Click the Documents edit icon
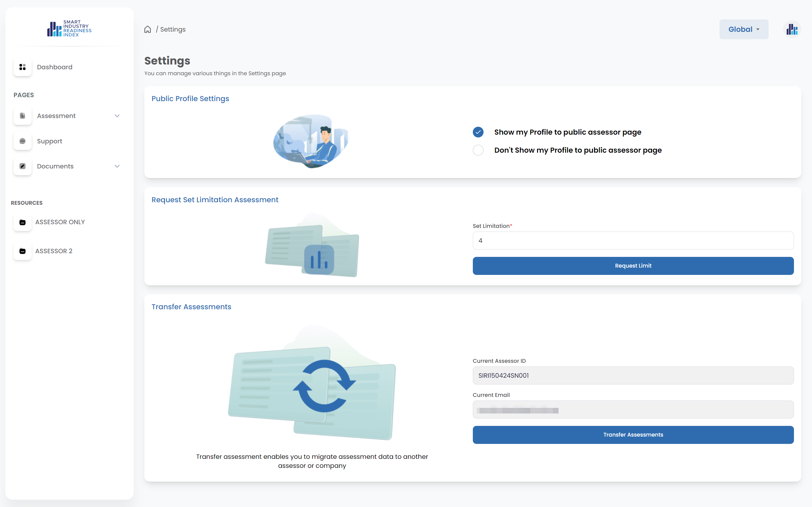 click(23, 166)
